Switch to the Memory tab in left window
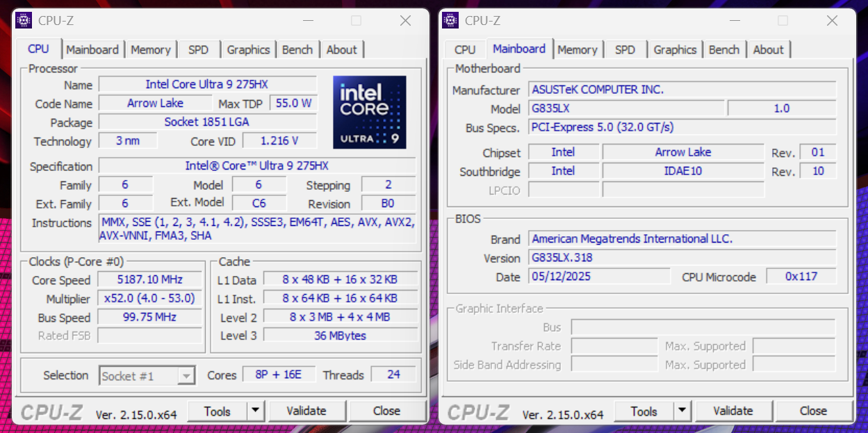 point(150,49)
